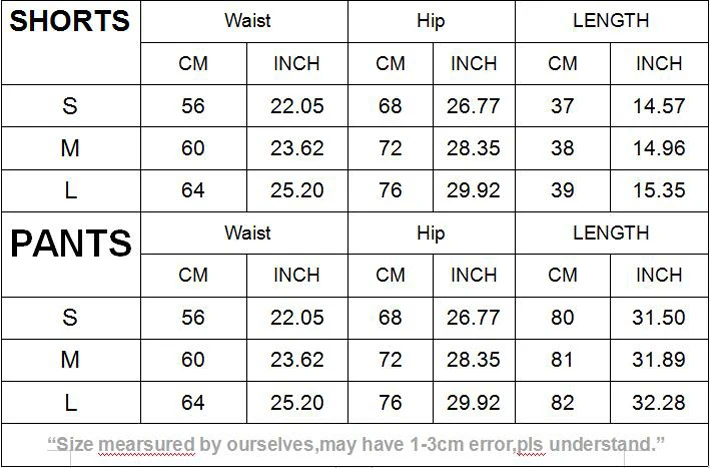Viewport: 710px width, 468px height.
Task: Click the 14.57 inch length cell
Action: [x=659, y=106]
